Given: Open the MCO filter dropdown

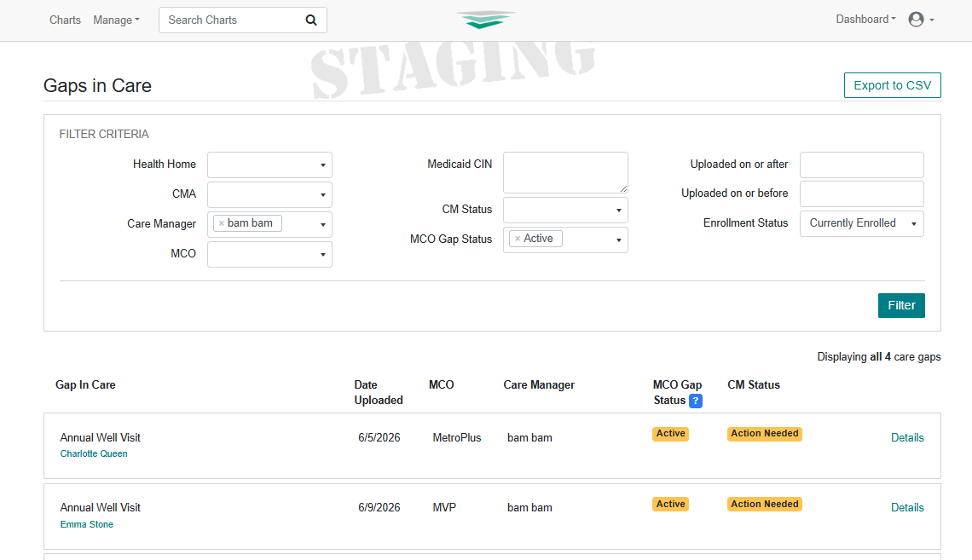Looking at the screenshot, I should (269, 254).
